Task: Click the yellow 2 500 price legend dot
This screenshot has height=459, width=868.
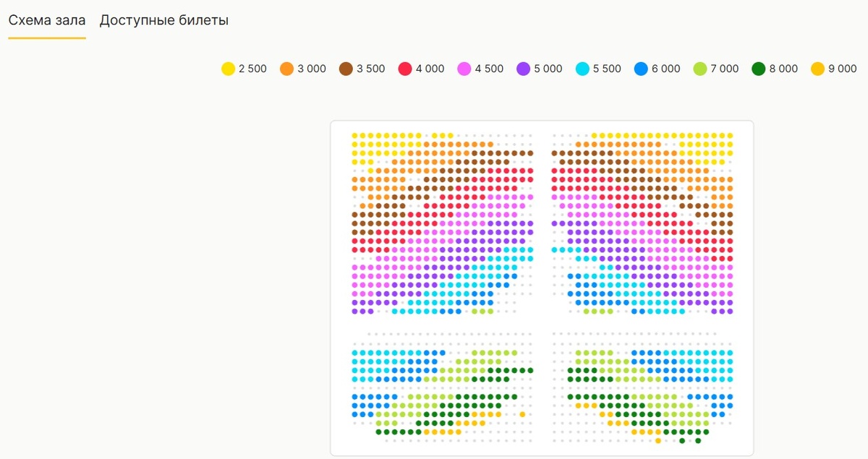Action: point(228,69)
